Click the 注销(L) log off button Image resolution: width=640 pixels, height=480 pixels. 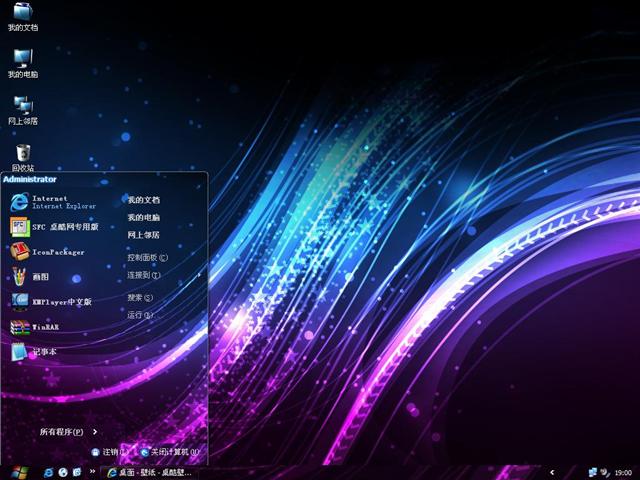click(x=110, y=452)
